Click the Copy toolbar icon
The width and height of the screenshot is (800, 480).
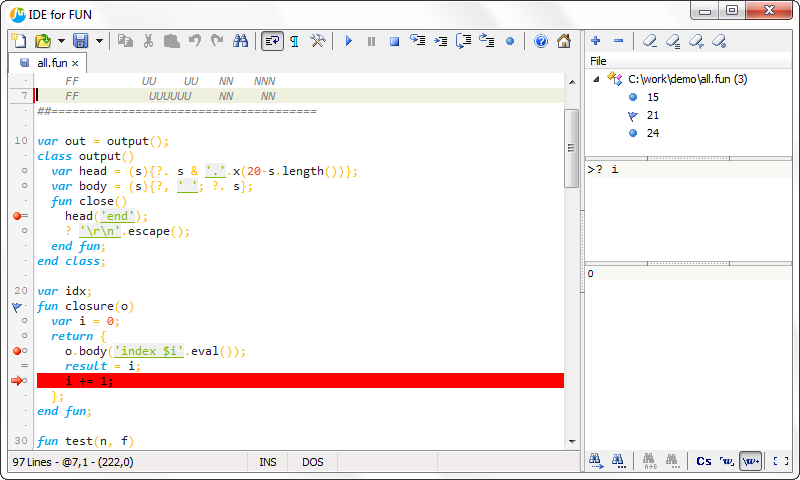click(125, 41)
